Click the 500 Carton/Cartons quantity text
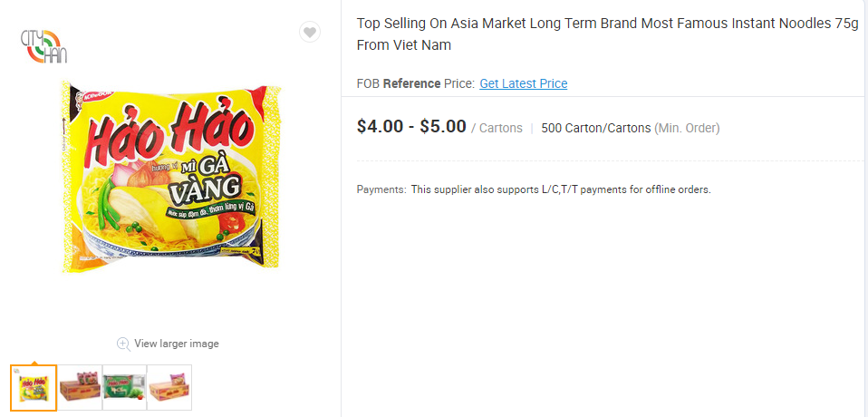This screenshot has width=868, height=417. click(x=595, y=129)
